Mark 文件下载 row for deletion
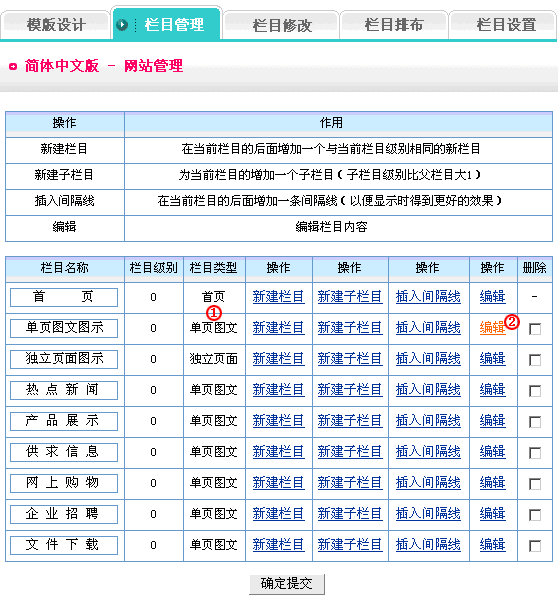This screenshot has height=609, width=558. pos(535,546)
